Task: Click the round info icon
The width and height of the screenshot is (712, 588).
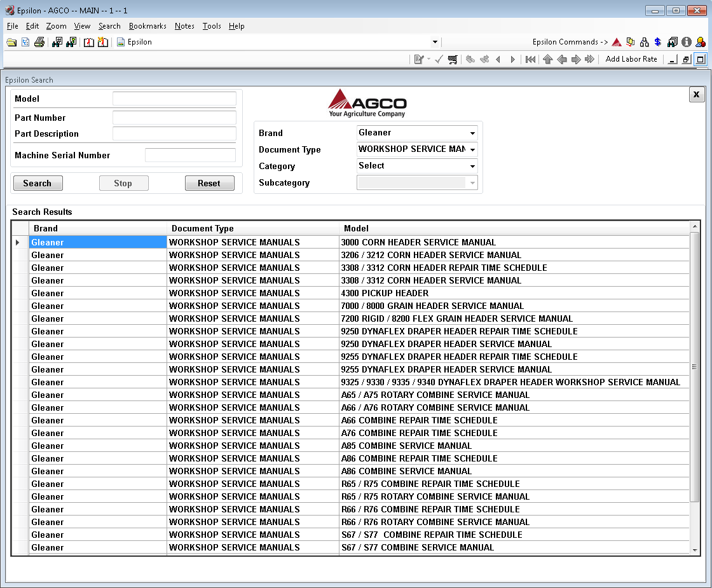Action: point(687,42)
